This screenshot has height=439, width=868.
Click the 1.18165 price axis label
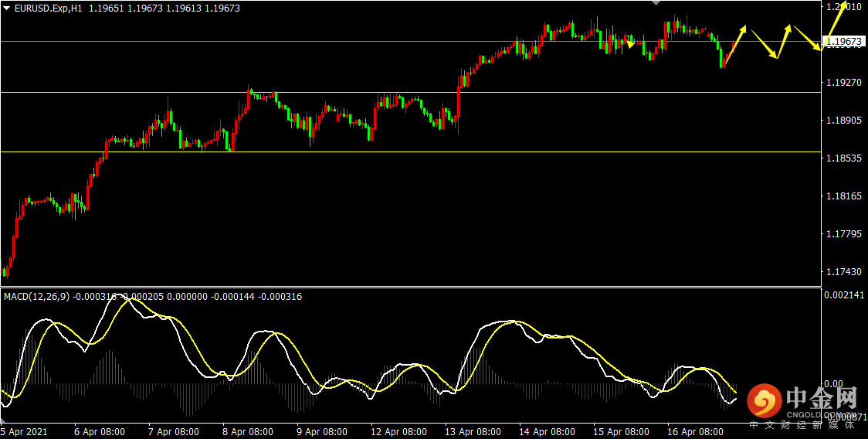tap(843, 196)
